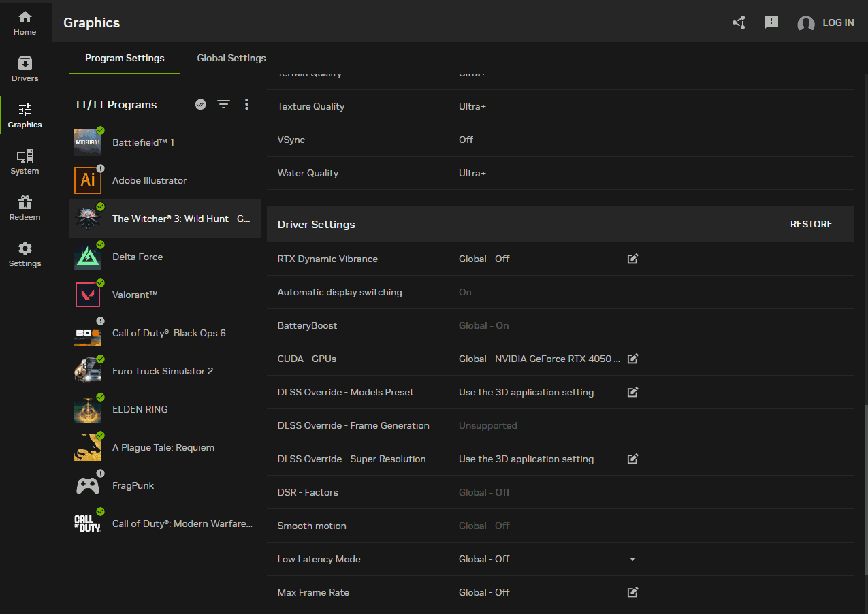
Task: Open the Drivers section in sidebar
Action: pos(25,69)
